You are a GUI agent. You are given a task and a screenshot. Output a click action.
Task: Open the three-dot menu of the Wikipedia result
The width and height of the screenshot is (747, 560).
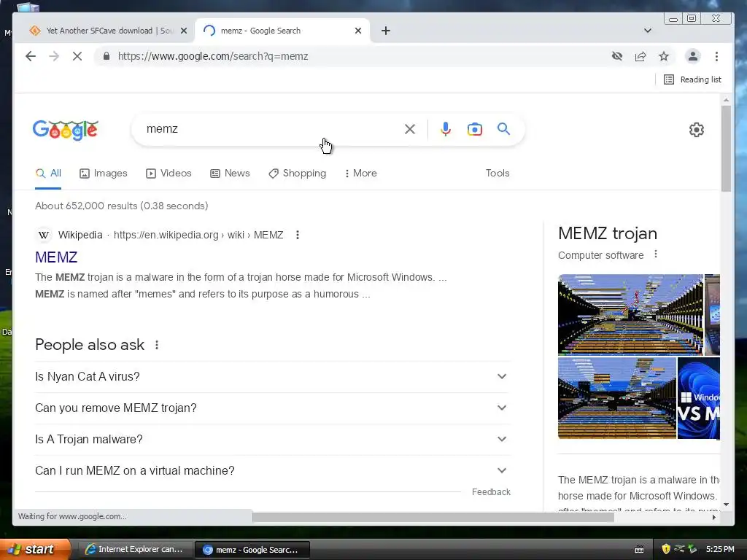pyautogui.click(x=298, y=235)
